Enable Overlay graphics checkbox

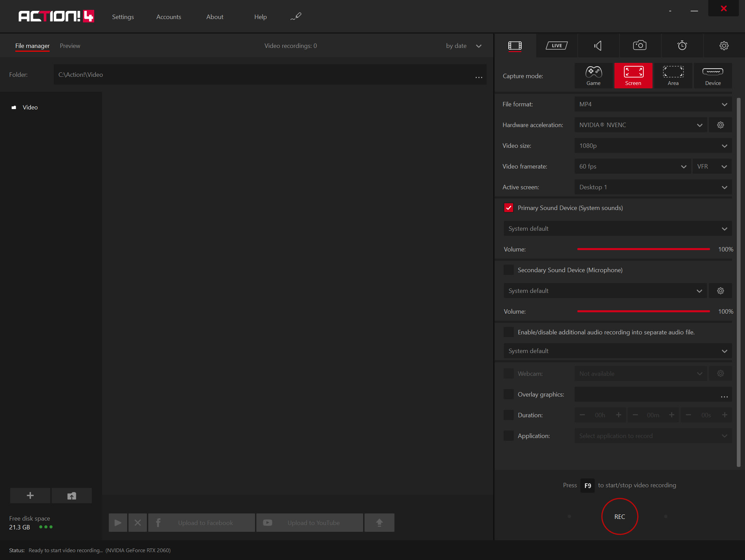(509, 394)
